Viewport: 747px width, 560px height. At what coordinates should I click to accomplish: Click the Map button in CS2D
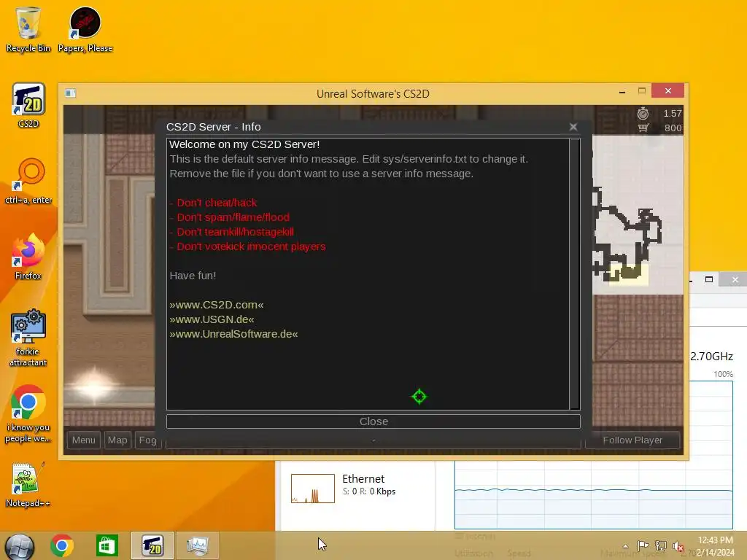[x=117, y=440]
